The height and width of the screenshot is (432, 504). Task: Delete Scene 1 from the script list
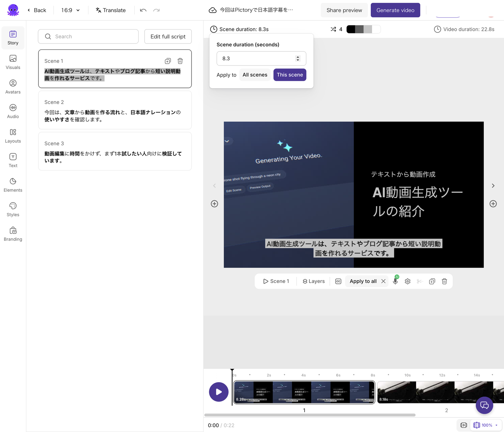pos(180,61)
